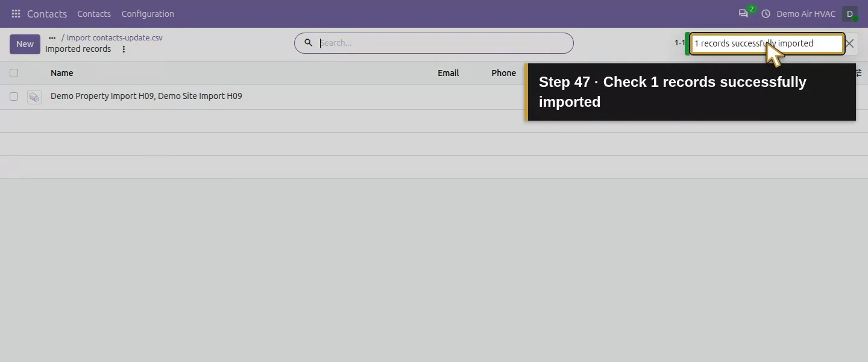Go back to Import contacts-update.csv breadcrumb
The height and width of the screenshot is (362, 868).
[115, 37]
